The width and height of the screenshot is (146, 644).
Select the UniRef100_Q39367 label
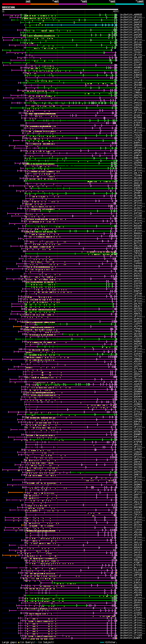[x=131, y=512]
